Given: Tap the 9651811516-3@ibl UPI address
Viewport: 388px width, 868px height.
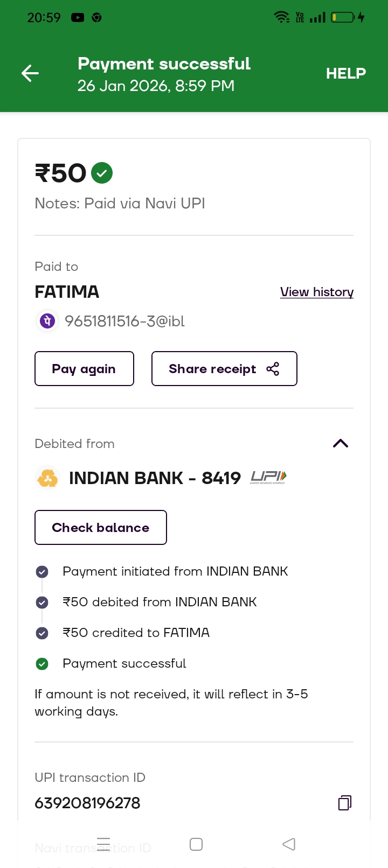Looking at the screenshot, I should (124, 321).
